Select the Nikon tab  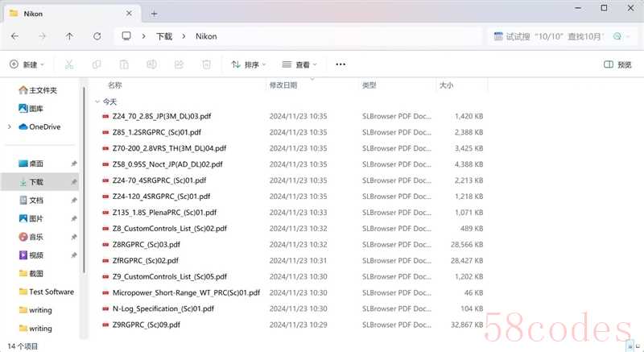tap(64, 13)
